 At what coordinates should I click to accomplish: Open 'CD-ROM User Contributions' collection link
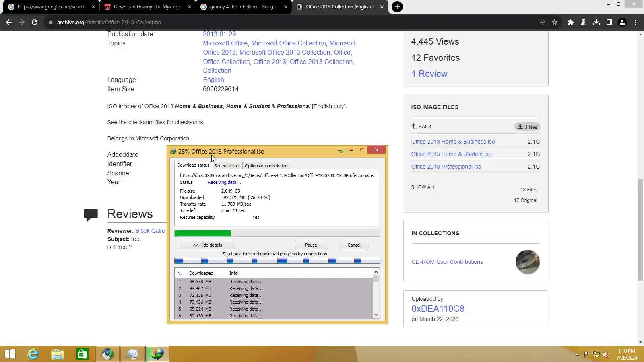point(447,262)
